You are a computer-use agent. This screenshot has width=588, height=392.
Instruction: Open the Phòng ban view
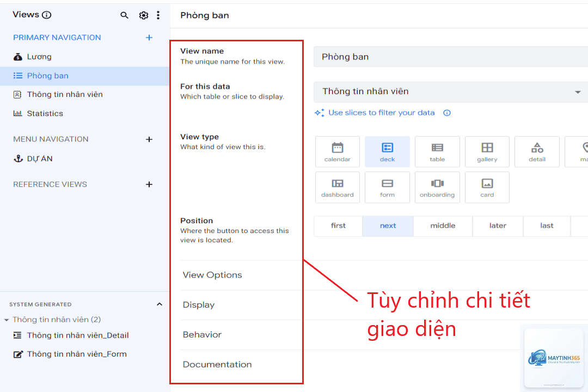(85, 76)
